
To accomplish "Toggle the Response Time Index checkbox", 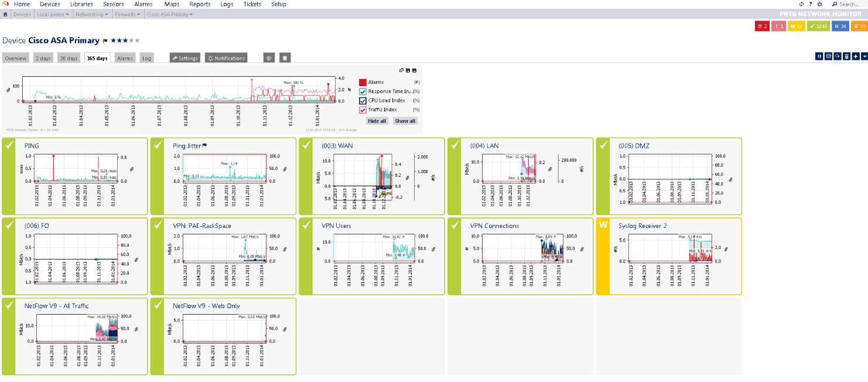I will (x=363, y=91).
